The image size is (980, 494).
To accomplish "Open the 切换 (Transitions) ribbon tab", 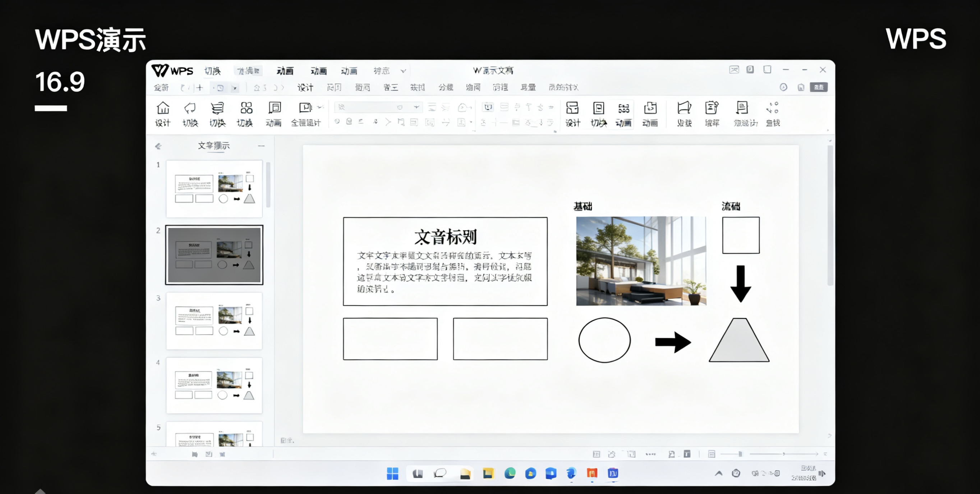I will tap(212, 70).
